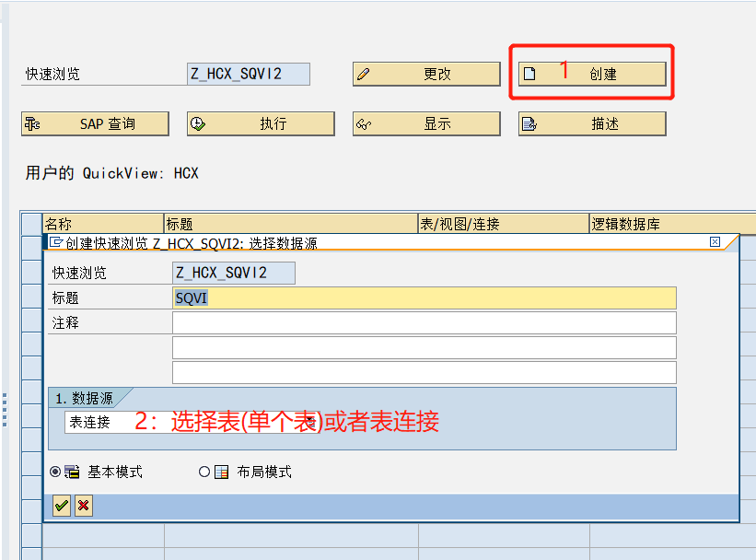Screen dimensions: 756x560
Task: Click the Z_HCX_SQVI2 quick view field
Action: pyautogui.click(x=230, y=273)
